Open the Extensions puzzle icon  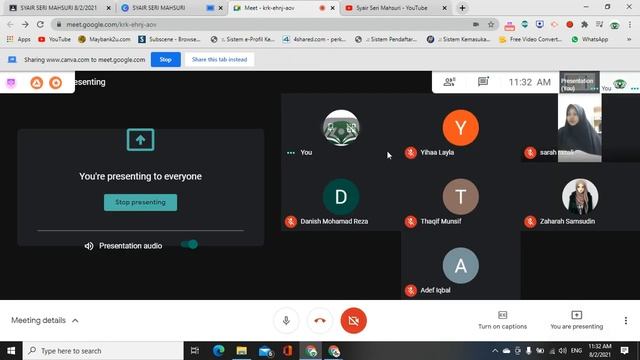click(x=584, y=24)
